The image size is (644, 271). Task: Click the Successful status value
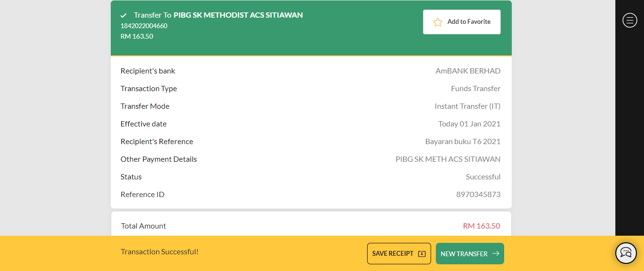click(483, 177)
